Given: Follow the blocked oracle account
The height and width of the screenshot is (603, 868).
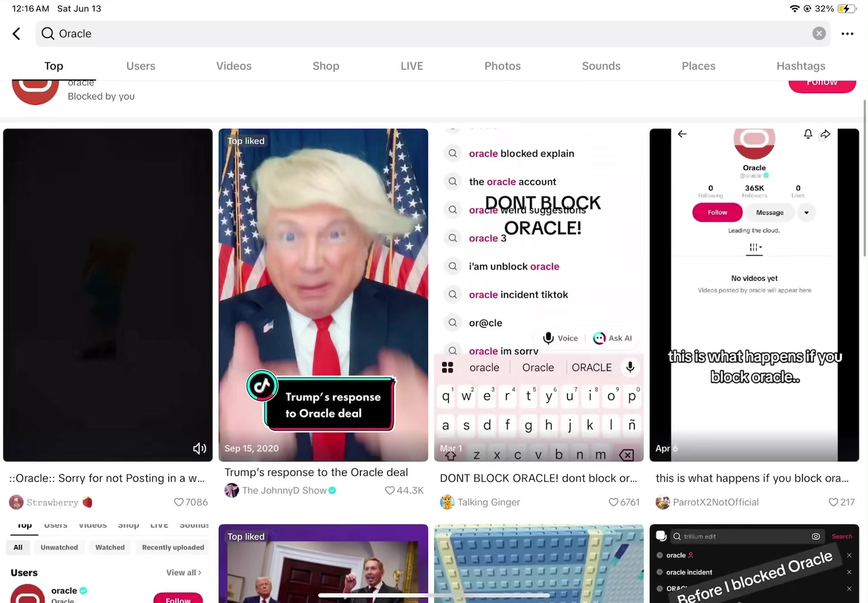Looking at the screenshot, I should tap(822, 85).
